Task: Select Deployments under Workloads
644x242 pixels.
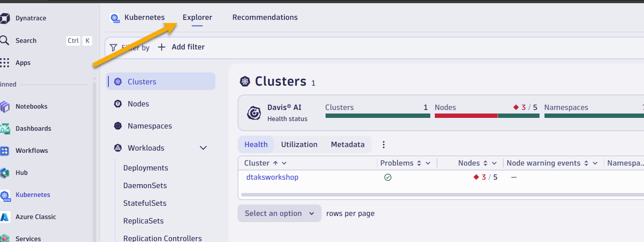Action: [x=146, y=168]
